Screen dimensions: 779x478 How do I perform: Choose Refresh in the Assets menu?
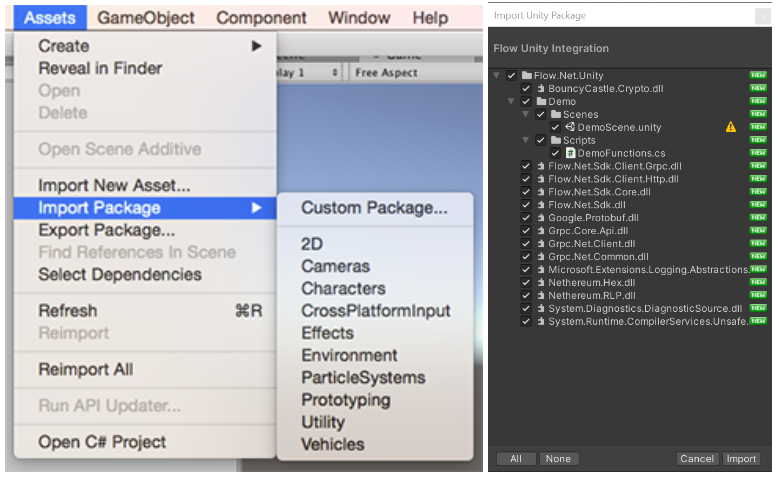145,311
